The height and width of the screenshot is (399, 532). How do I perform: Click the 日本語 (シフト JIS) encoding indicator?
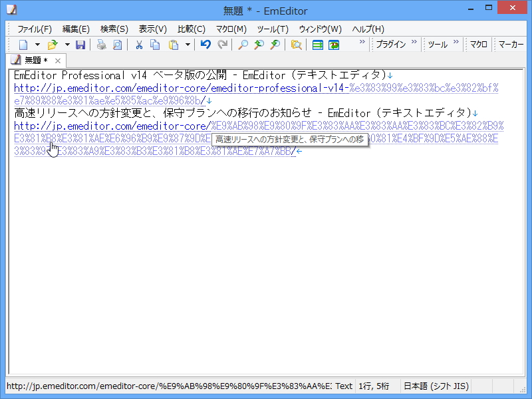pyautogui.click(x=436, y=386)
